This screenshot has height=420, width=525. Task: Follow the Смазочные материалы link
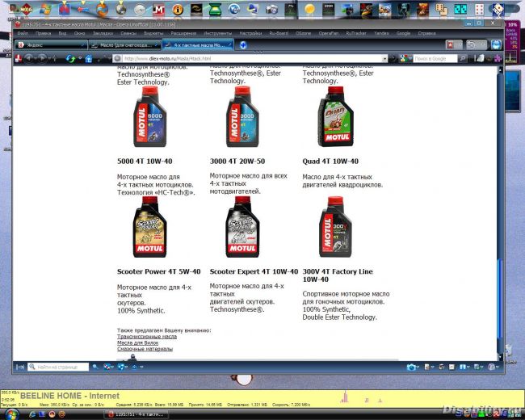145,349
